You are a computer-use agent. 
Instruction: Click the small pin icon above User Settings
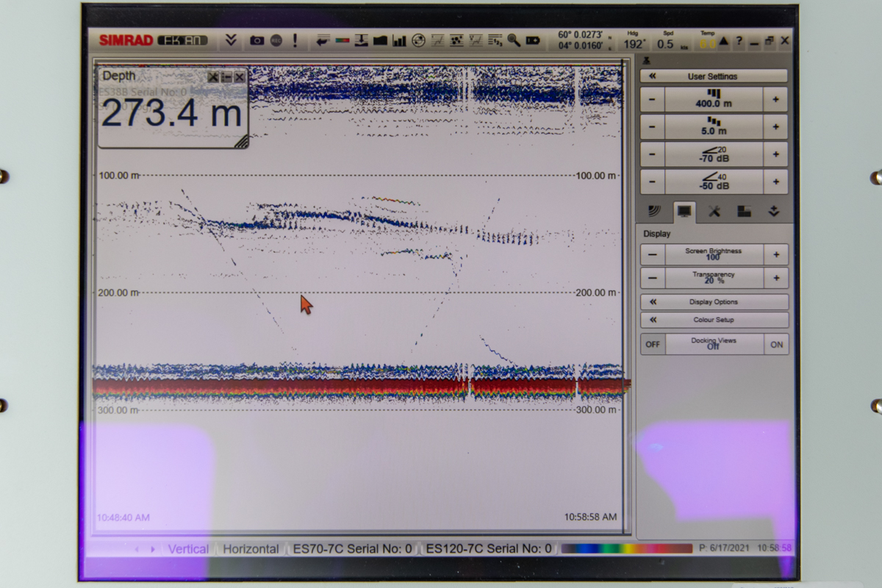647,60
